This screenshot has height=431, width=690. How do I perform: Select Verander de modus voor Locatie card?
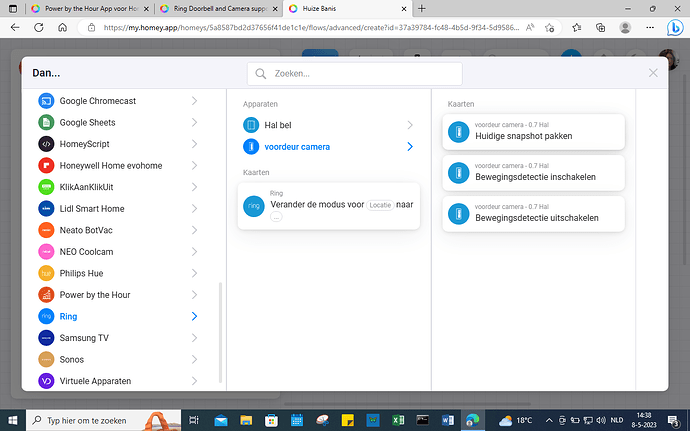point(329,206)
